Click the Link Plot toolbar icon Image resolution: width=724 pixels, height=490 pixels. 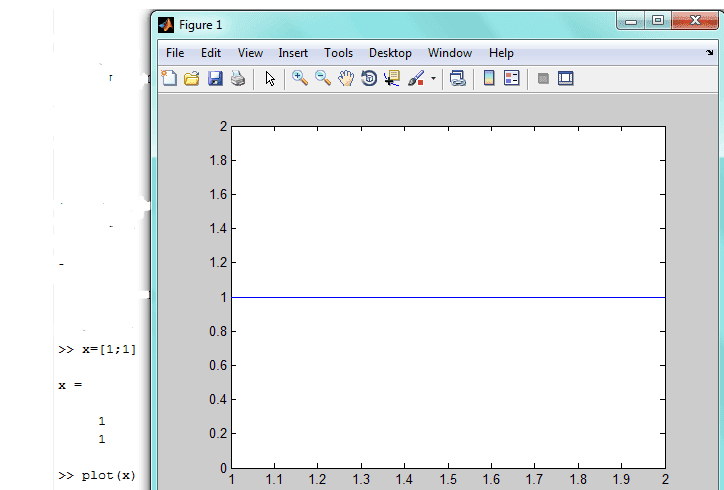pyautogui.click(x=458, y=79)
